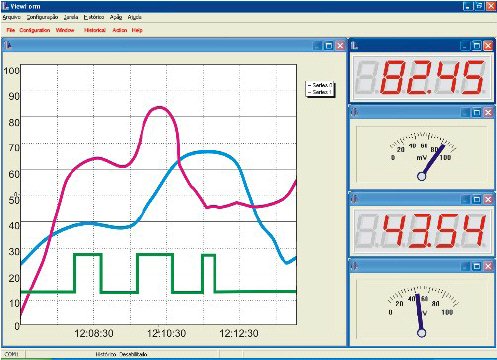Select Series 0 in chart legend
The image size is (497, 360).
coord(320,85)
